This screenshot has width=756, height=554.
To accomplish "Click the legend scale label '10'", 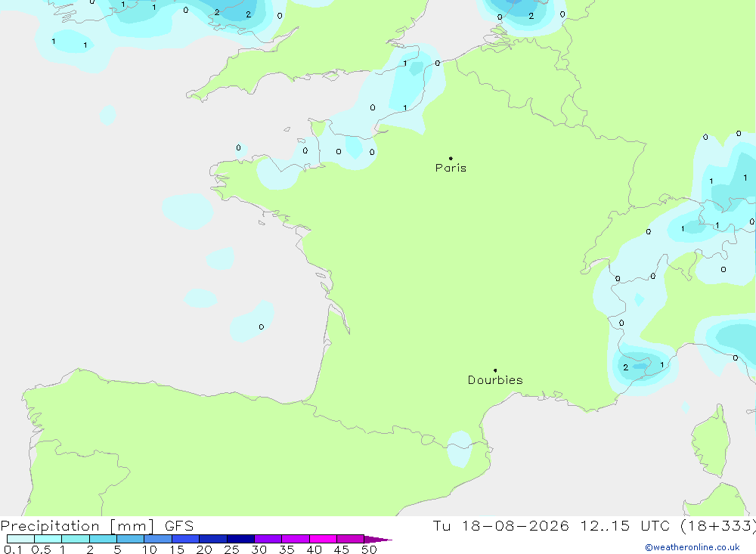I will point(150,549).
